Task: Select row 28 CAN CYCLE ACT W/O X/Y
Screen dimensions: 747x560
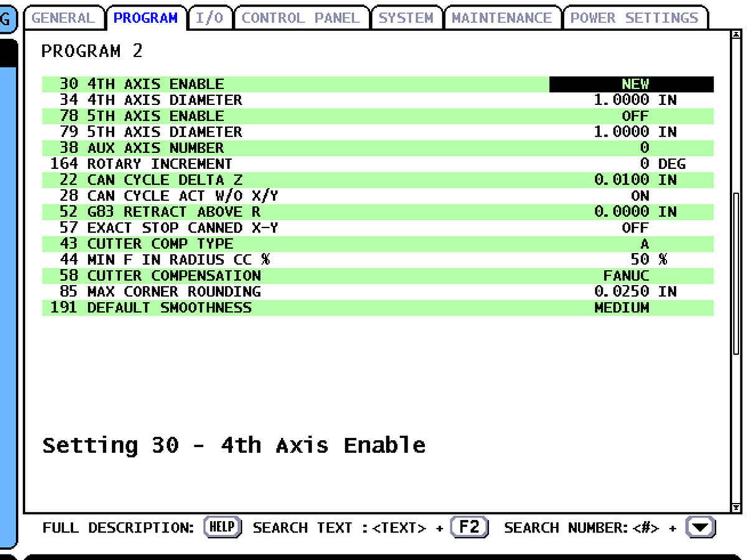Action: coord(378,196)
